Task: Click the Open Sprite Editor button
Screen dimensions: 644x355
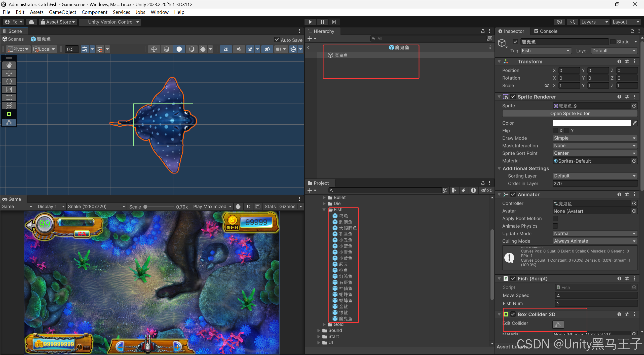Action: pos(570,113)
